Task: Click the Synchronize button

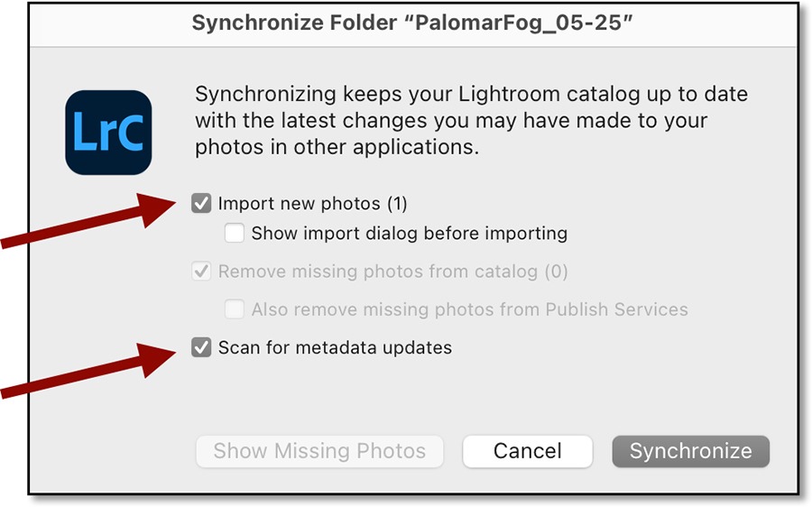Action: (x=690, y=451)
